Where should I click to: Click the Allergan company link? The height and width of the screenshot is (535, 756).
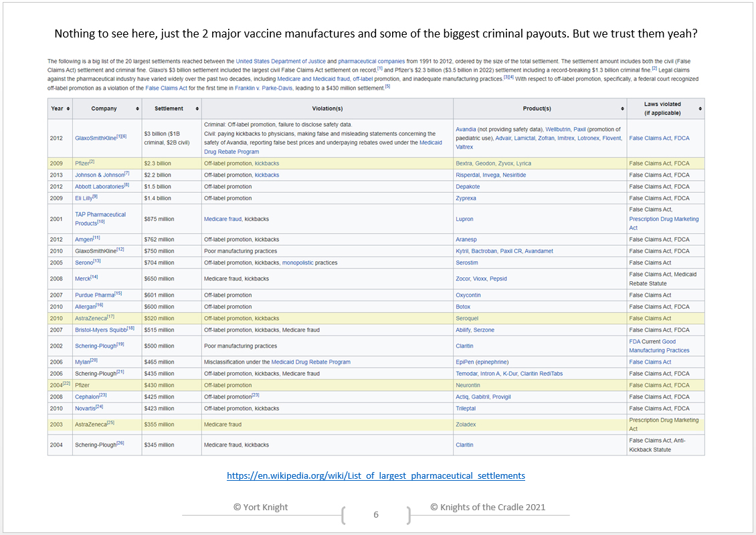click(x=86, y=307)
